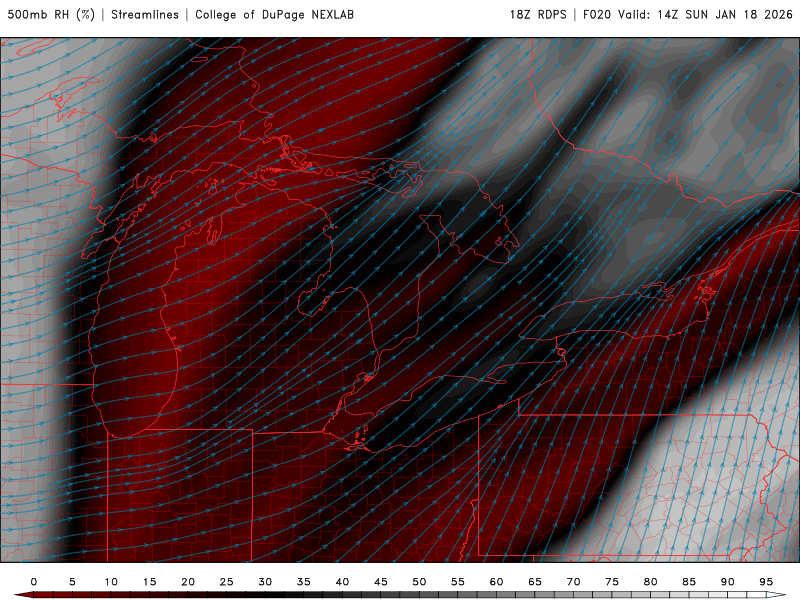The height and width of the screenshot is (600, 800).
Task: Click the 55 label on color scale
Action: click(x=458, y=582)
